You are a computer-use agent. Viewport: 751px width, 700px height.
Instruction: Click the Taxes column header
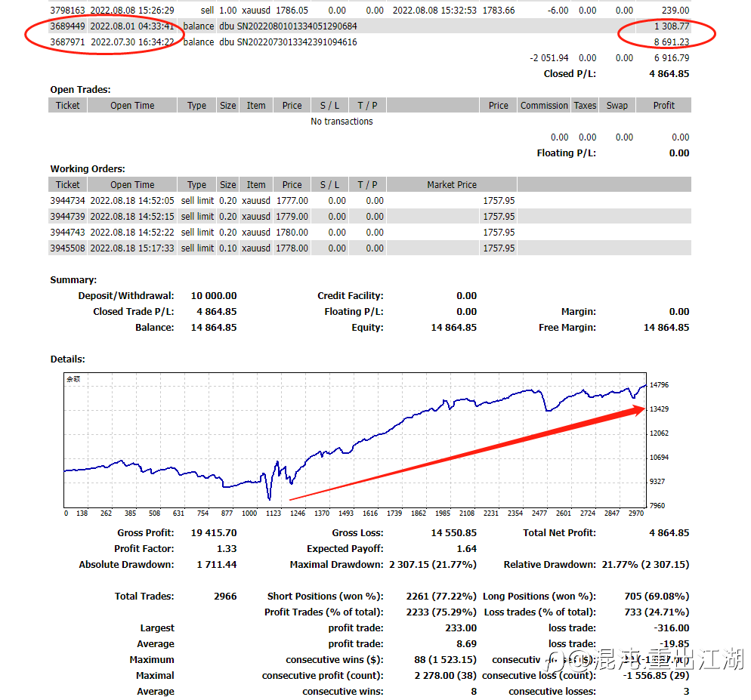585,105
